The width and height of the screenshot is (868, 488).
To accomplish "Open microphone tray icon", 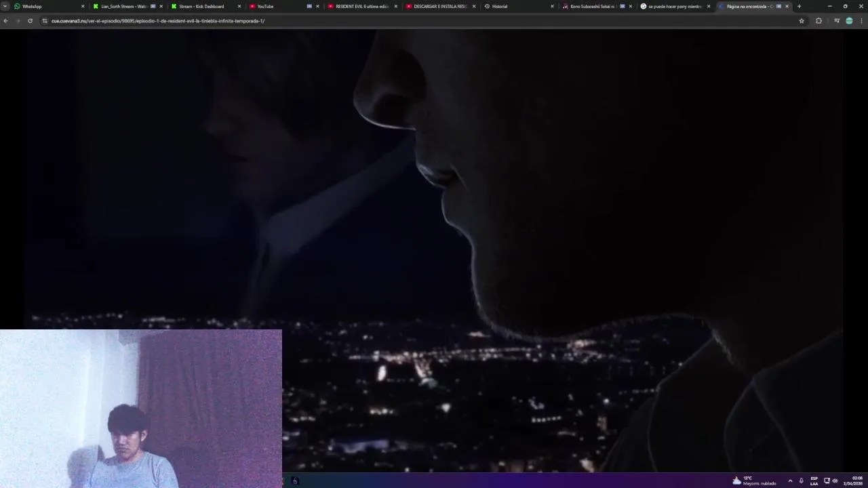I will 801,481.
